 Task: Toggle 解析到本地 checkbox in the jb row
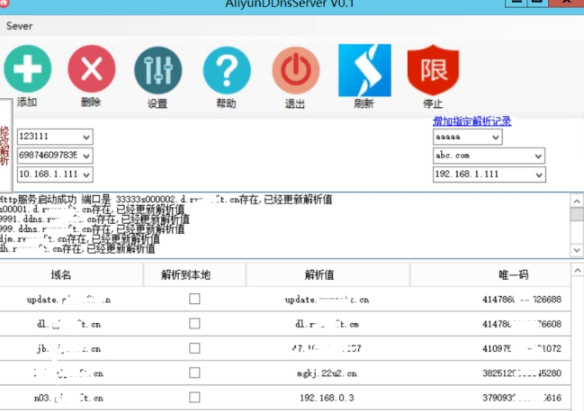click(194, 348)
